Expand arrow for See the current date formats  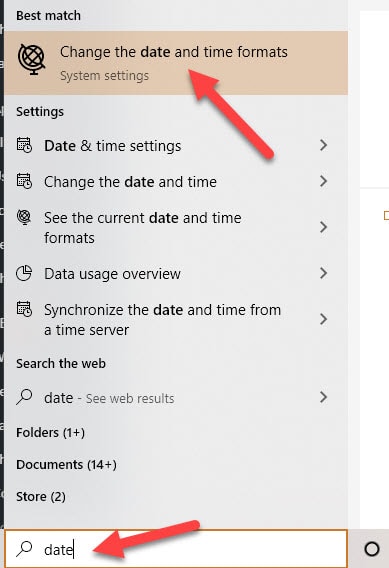(x=323, y=227)
